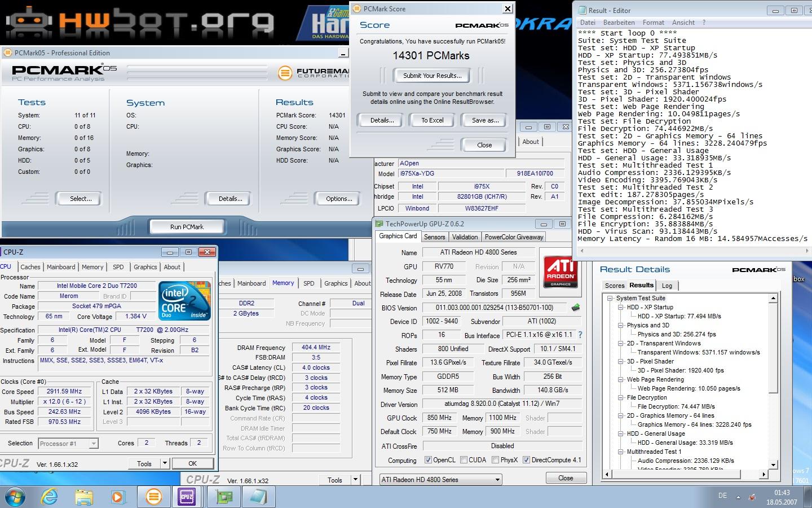Toggle the DirectCompute 4.1 checkbox
The width and height of the screenshot is (812, 508).
point(526,460)
